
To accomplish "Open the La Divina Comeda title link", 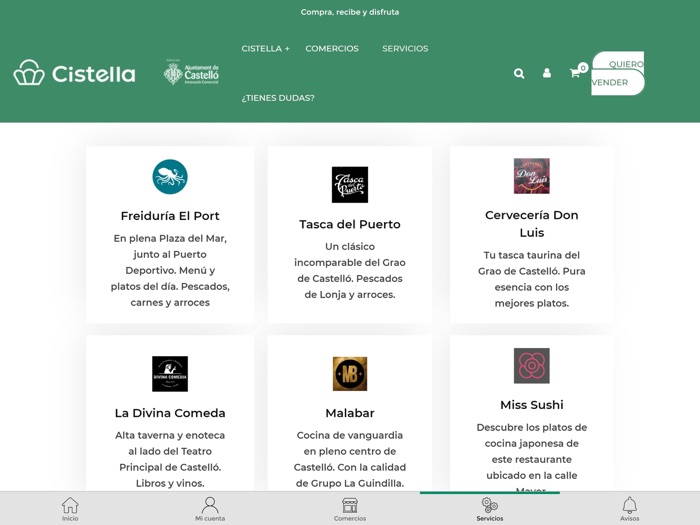I will coord(170,413).
